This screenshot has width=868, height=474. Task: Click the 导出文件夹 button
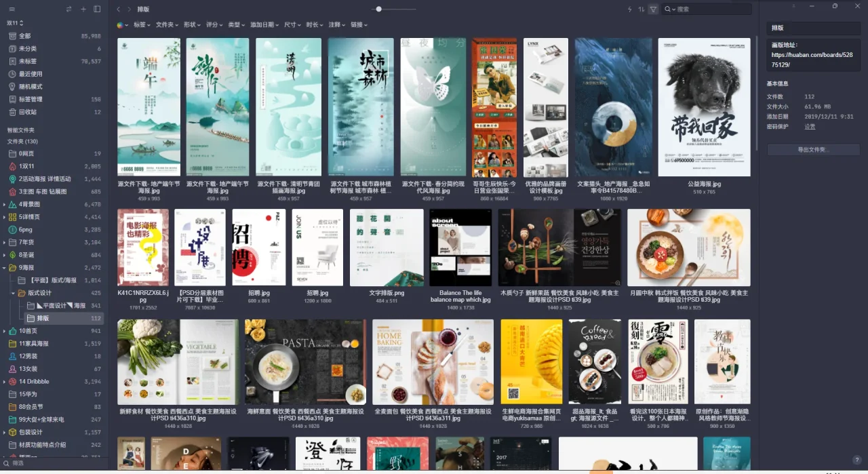[813, 150]
